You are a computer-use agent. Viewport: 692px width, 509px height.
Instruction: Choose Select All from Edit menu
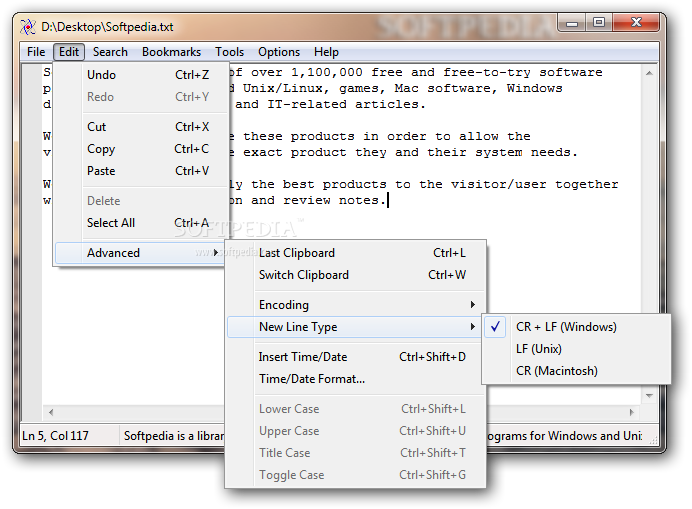pos(141,223)
